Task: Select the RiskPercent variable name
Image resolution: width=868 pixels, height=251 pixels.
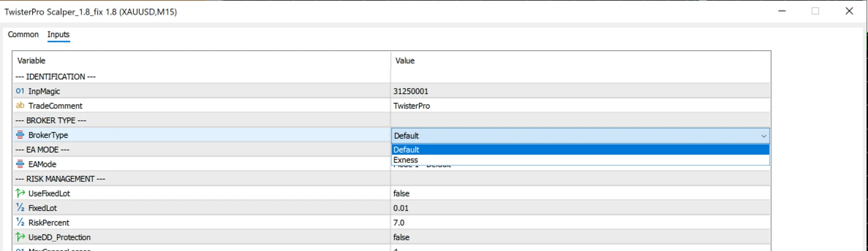Action: 49,223
